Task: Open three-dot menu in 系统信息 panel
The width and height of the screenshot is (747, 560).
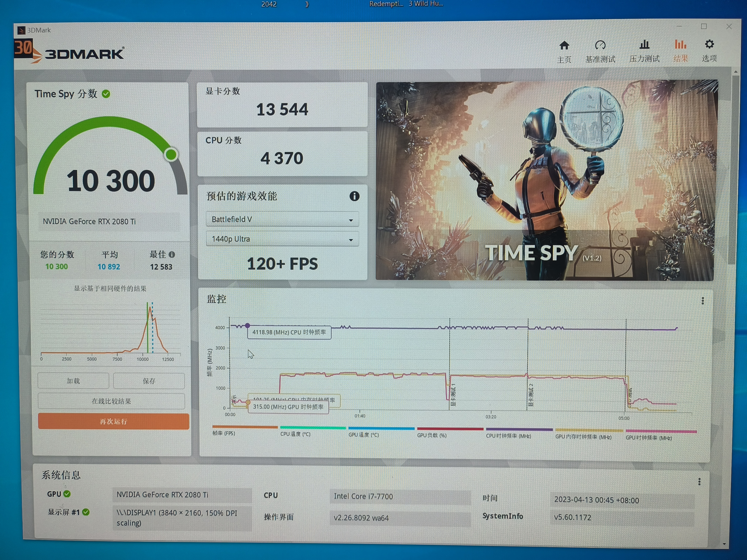Action: [x=699, y=482]
